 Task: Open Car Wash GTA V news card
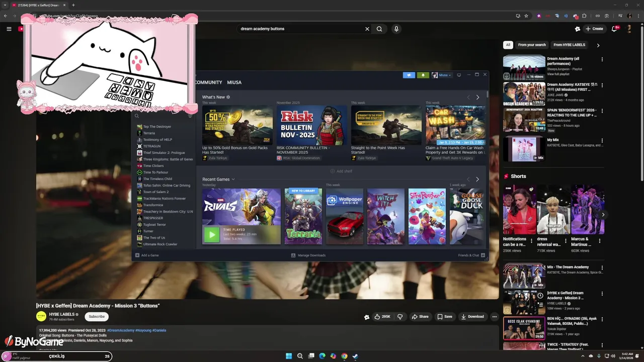[x=455, y=125]
